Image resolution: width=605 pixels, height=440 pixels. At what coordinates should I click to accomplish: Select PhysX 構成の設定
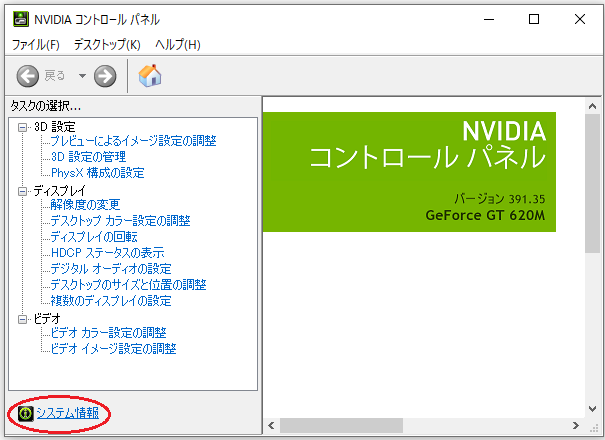(98, 173)
